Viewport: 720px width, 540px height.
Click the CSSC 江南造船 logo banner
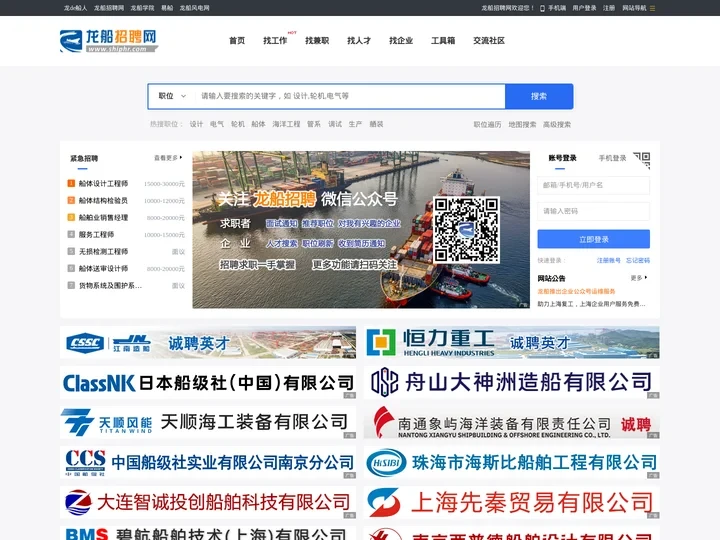pyautogui.click(x=208, y=343)
